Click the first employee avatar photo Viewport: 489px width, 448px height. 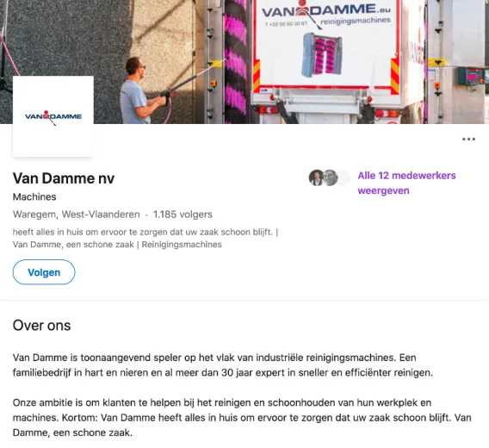click(x=316, y=178)
